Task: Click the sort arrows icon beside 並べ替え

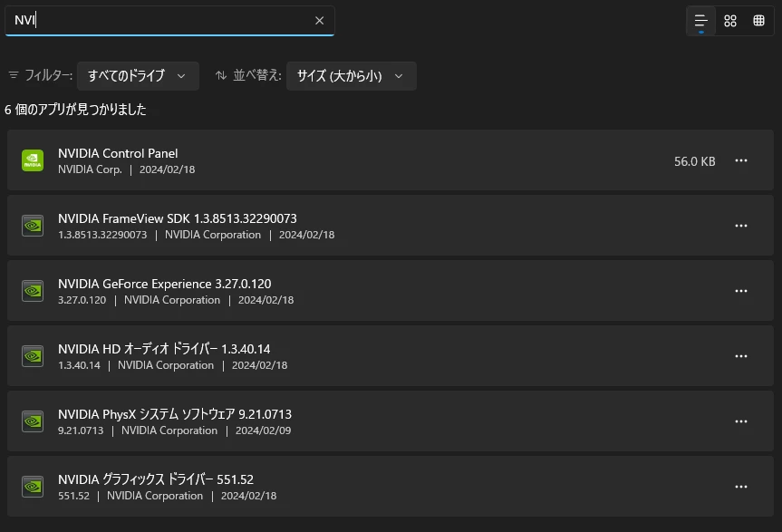Action: (221, 75)
